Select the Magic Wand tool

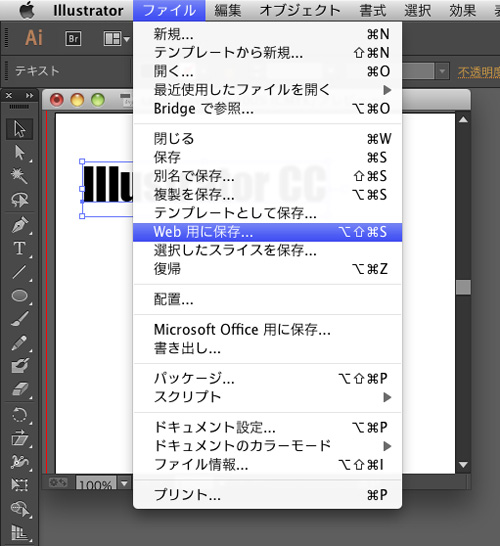pos(19,176)
